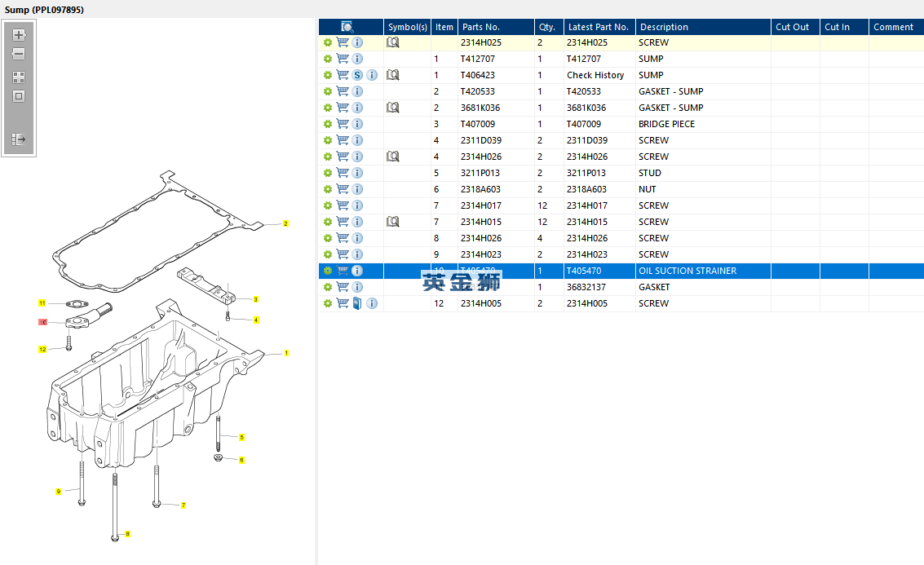The height and width of the screenshot is (565, 924).
Task: Select callout 7 on the diagram
Action: 183,505
